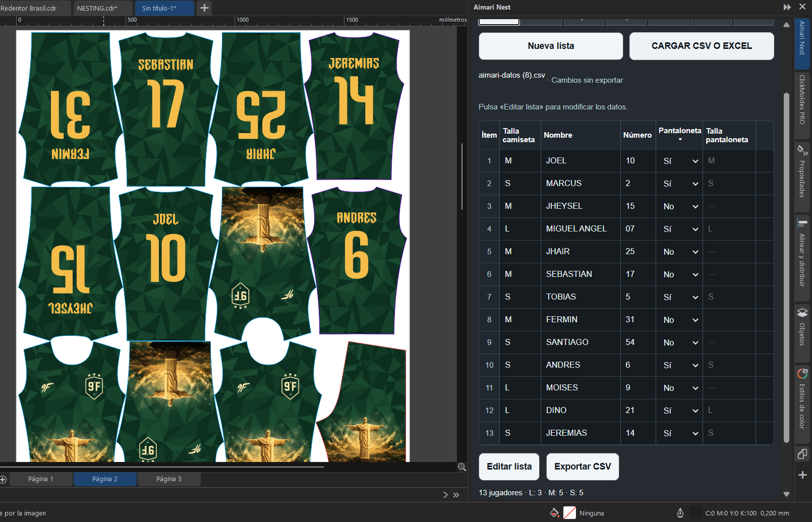
Task: Collapse the Aimari Nest docker with the double arrows
Action: coord(787,7)
